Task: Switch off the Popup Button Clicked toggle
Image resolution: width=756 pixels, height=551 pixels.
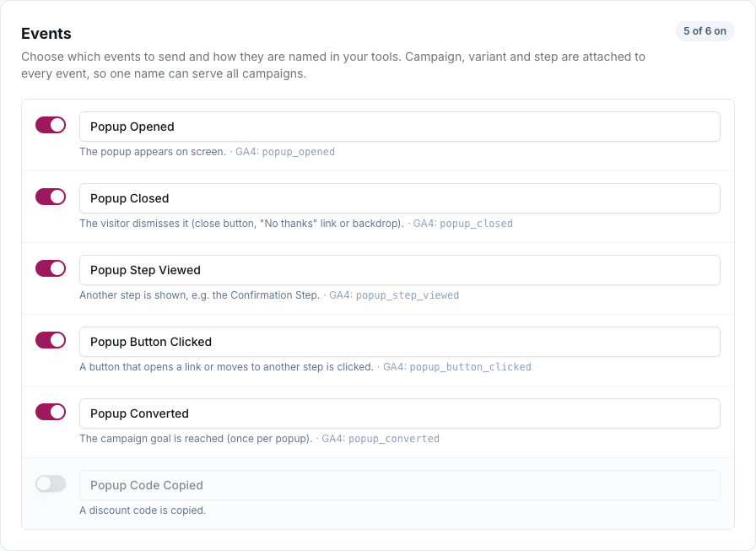Action: [51, 340]
